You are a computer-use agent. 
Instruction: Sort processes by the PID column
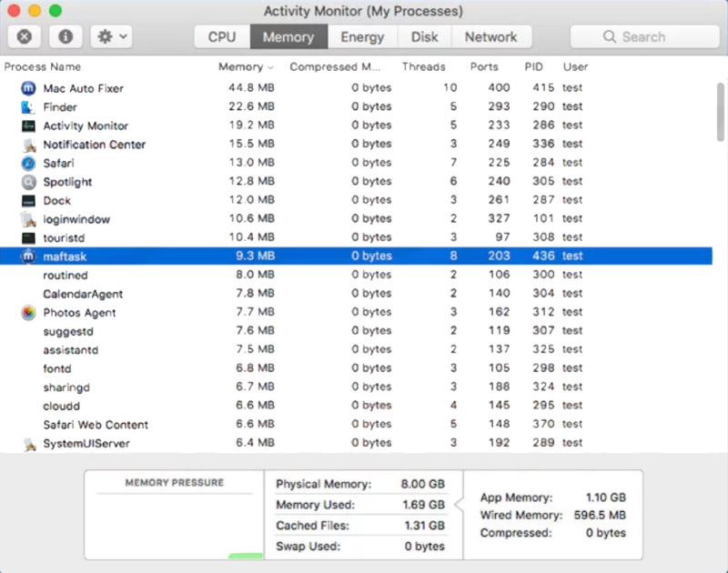(534, 67)
